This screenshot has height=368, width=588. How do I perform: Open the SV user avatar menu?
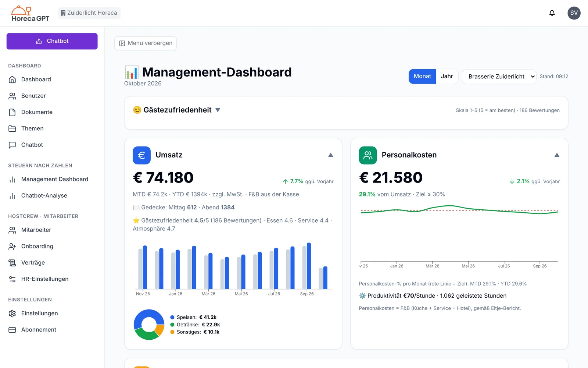[x=574, y=13]
